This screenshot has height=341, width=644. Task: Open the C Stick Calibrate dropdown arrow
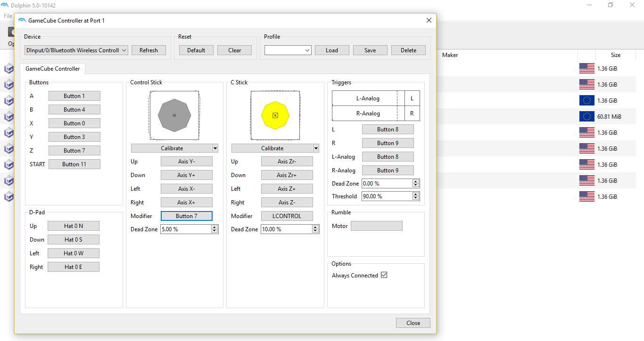point(316,148)
